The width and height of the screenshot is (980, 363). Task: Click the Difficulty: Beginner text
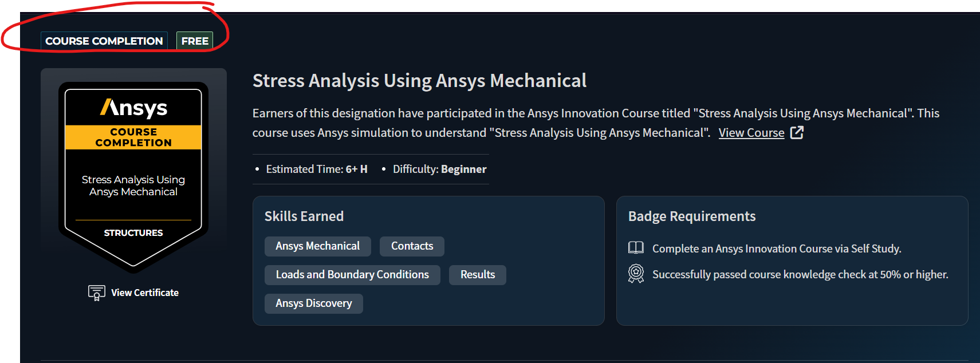tap(439, 169)
